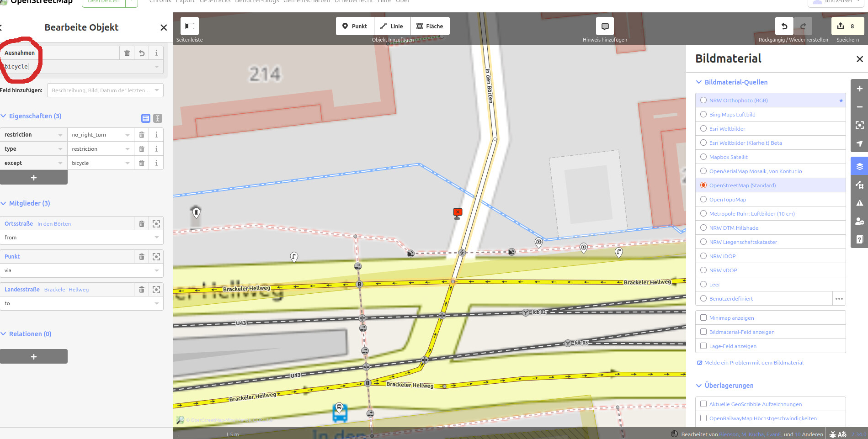Enable Aktuelle GeoScribble Aufzeichnungen overlay
Viewport: 868px width, 439px height.
click(x=703, y=404)
